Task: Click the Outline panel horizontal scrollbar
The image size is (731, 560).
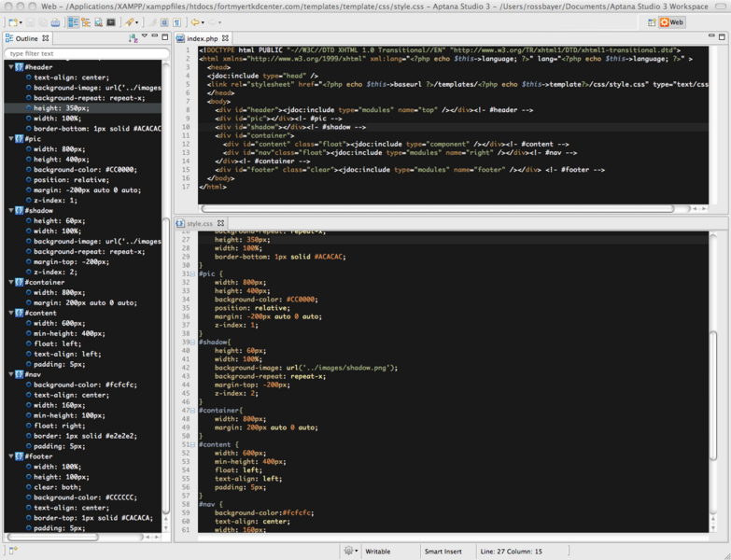Action: (51, 537)
